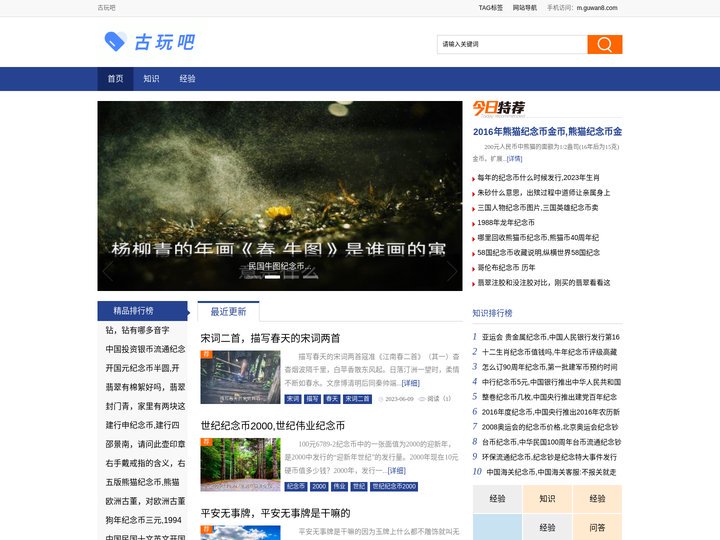Viewport: 720px width, 540px height.
Task: Go to next carousel slide arrow
Action: [451, 271]
